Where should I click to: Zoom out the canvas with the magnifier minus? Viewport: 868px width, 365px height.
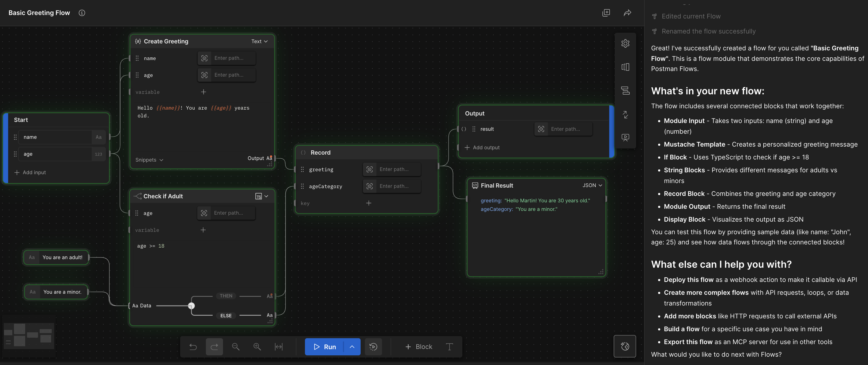pos(236,347)
